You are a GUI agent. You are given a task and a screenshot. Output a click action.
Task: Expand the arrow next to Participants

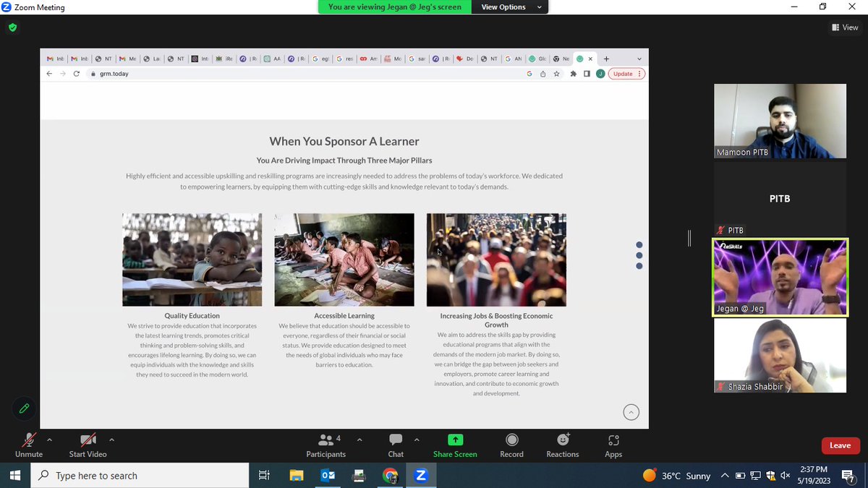coord(359,439)
